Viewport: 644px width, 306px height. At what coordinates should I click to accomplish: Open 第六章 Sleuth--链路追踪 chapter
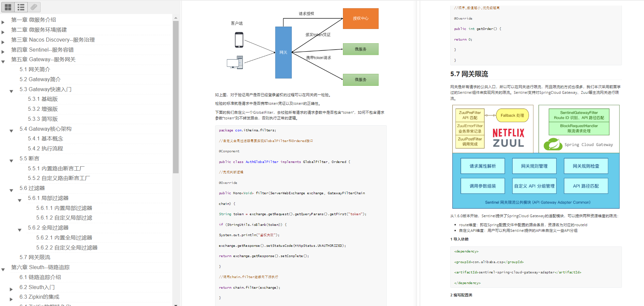[40, 267]
